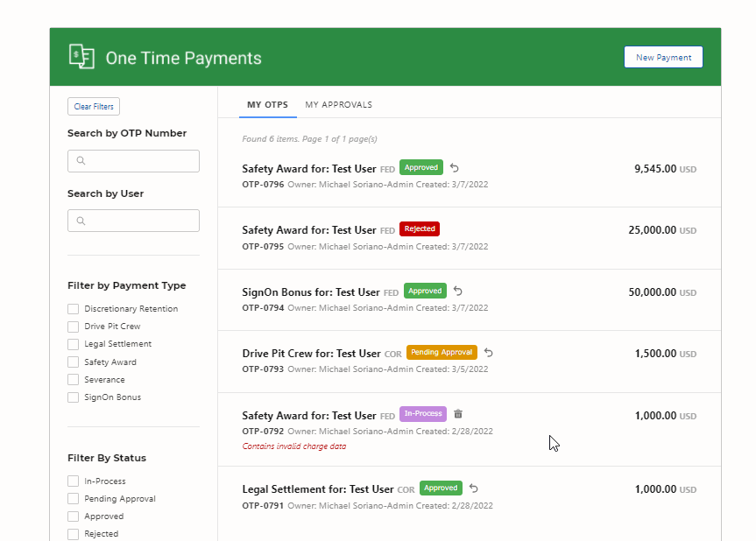Check the Discretionary Retention payment type
The height and width of the screenshot is (541, 756).
(x=73, y=309)
